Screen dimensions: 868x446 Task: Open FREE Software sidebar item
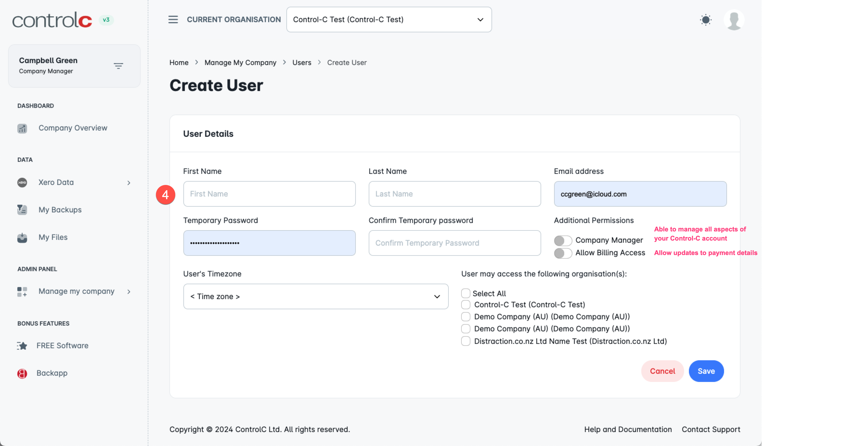coord(62,346)
